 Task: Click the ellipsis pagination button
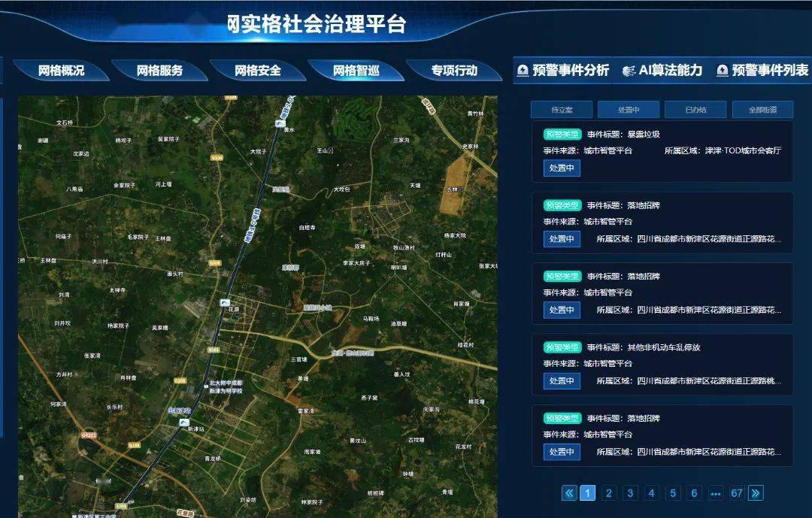click(x=716, y=493)
